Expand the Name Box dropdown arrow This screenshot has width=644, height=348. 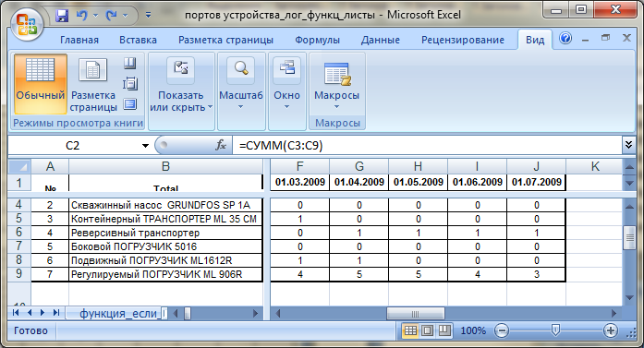(145, 145)
